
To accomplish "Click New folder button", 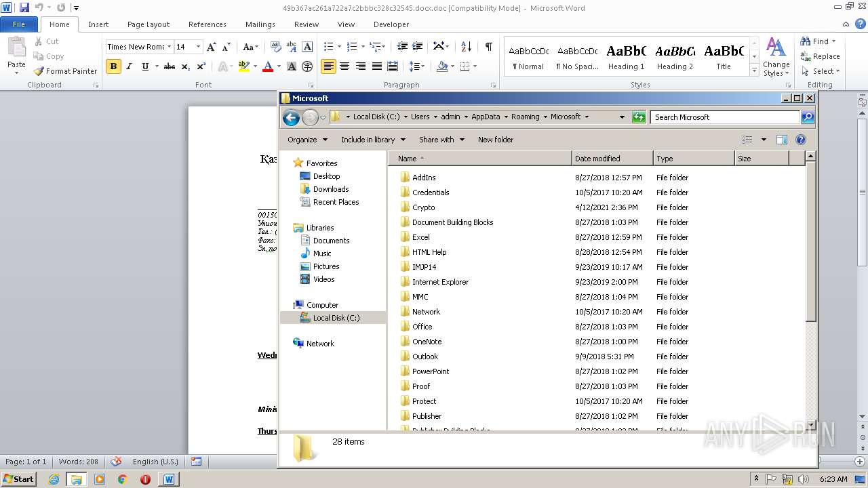I will 496,140.
